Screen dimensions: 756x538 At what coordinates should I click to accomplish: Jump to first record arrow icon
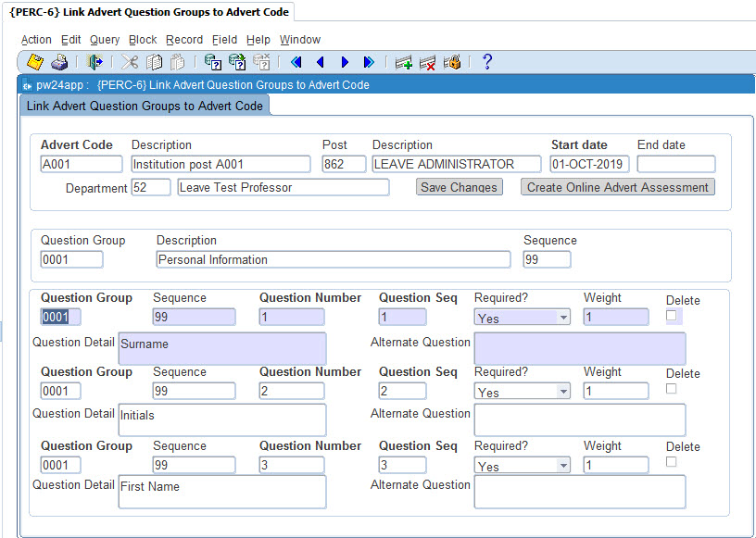[x=296, y=62]
